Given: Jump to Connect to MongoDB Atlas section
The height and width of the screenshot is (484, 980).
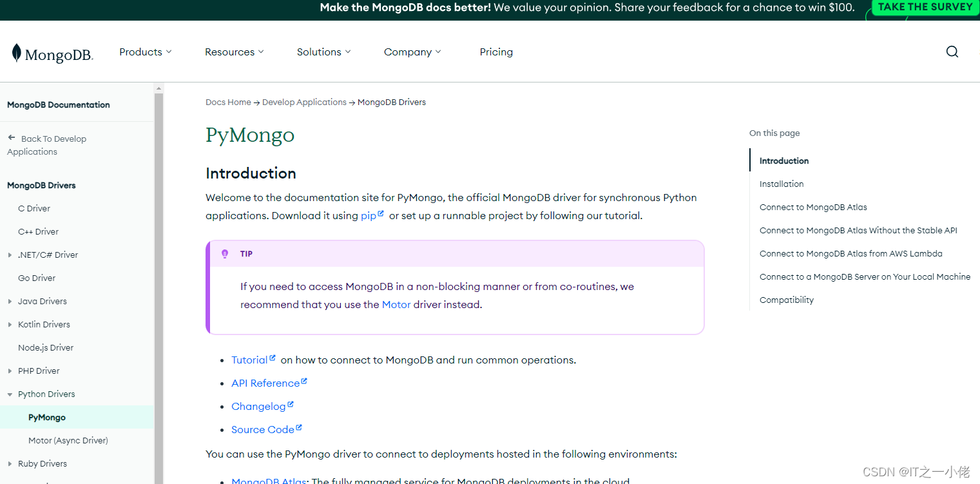Looking at the screenshot, I should pos(813,207).
